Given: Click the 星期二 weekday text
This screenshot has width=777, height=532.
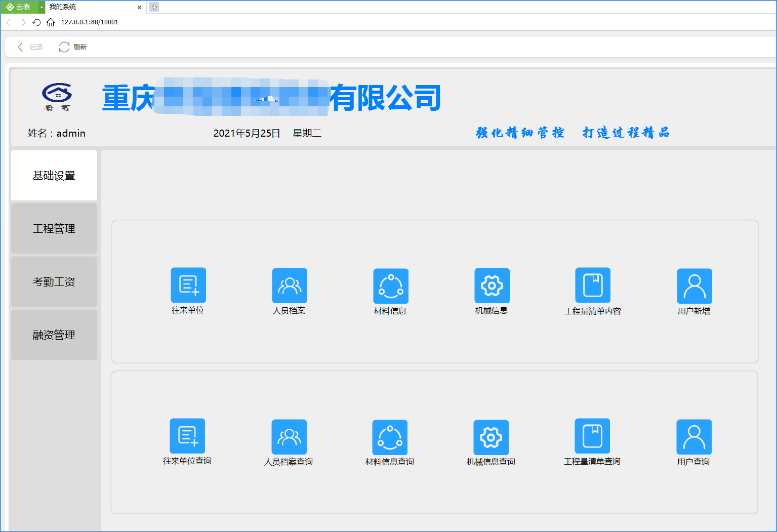Looking at the screenshot, I should [x=307, y=133].
